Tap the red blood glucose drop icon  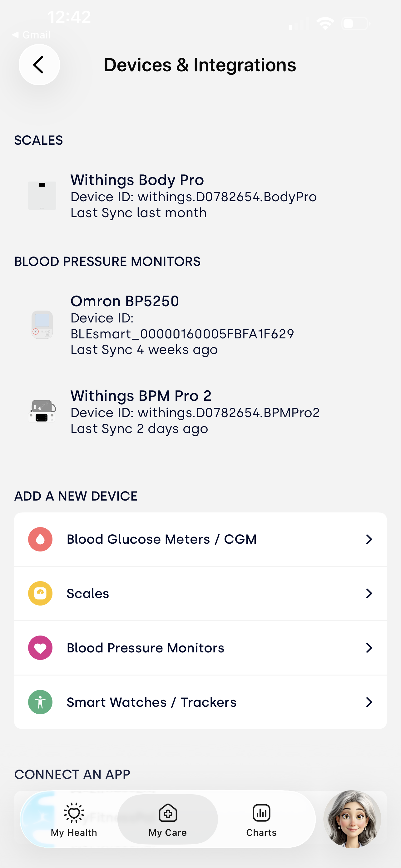pos(40,539)
